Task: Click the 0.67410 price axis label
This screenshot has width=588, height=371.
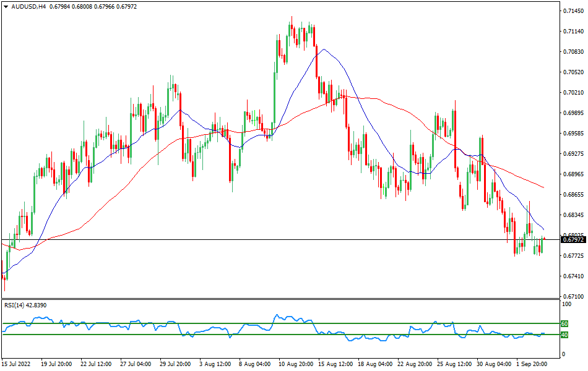Action: (573, 276)
